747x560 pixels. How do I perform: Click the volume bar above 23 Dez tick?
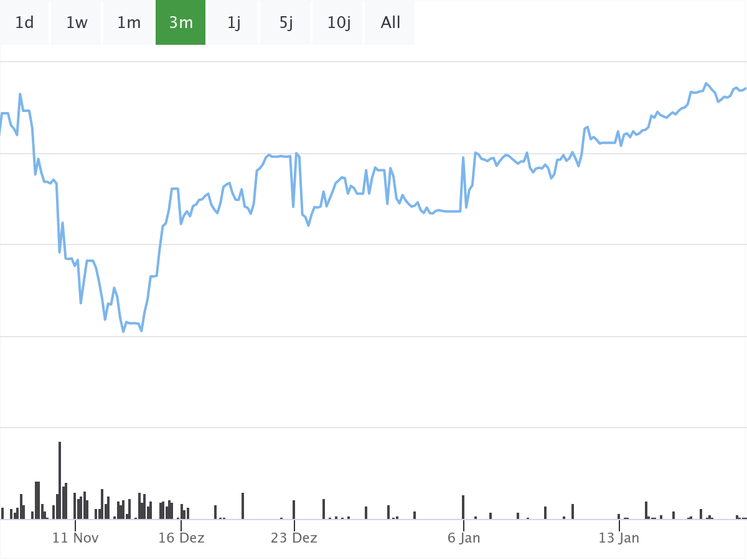(x=294, y=510)
